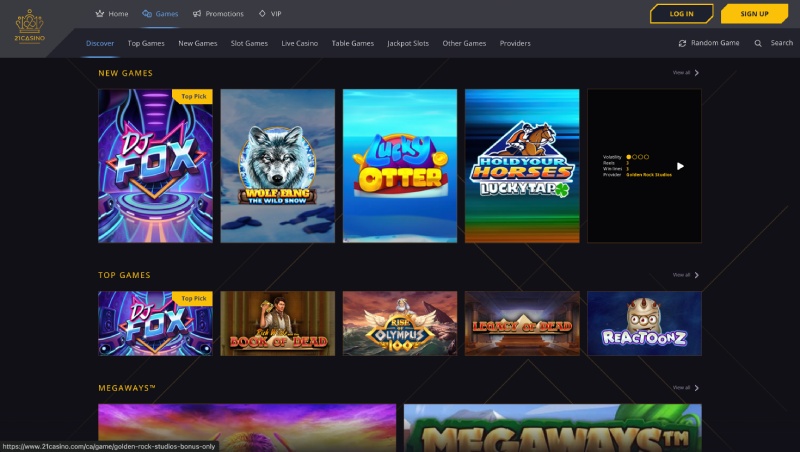Click the Random Game refresh icon
The image size is (800, 452).
(682, 43)
